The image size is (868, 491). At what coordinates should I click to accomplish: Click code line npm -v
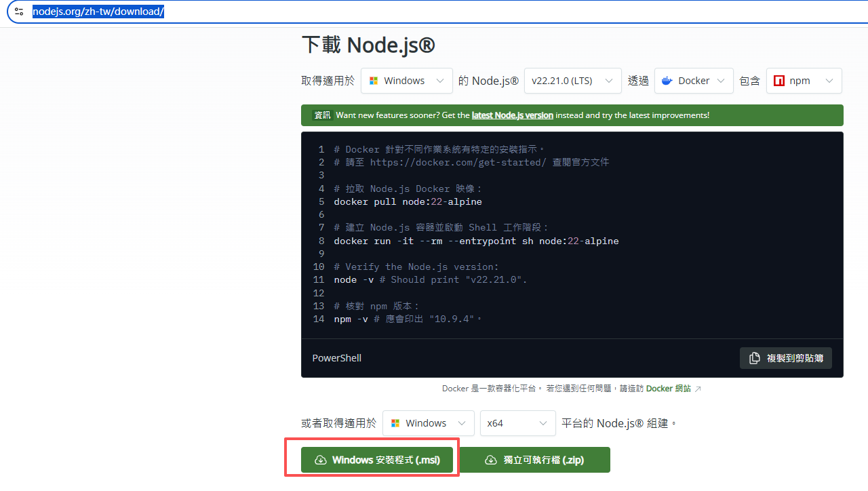[x=408, y=319]
